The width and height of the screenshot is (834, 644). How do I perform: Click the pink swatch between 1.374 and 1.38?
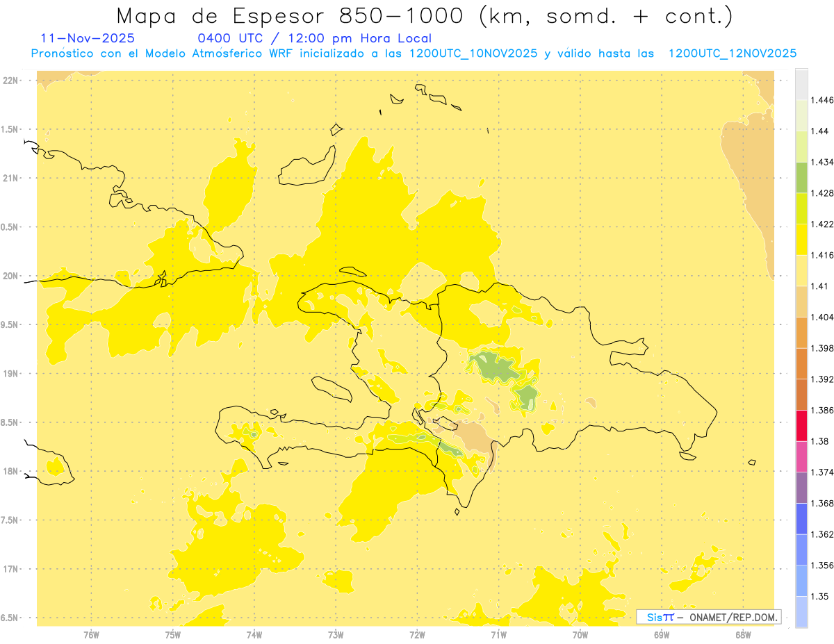[801, 456]
